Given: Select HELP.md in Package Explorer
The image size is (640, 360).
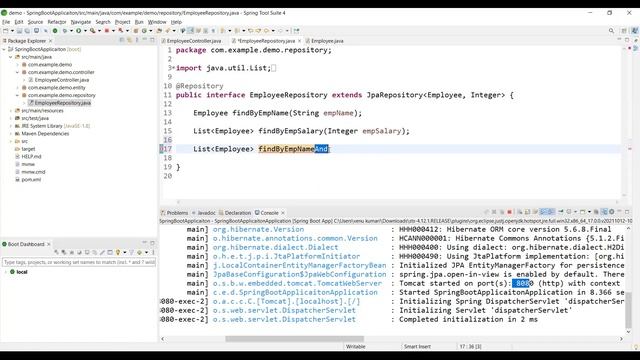Looking at the screenshot, I should [x=31, y=156].
